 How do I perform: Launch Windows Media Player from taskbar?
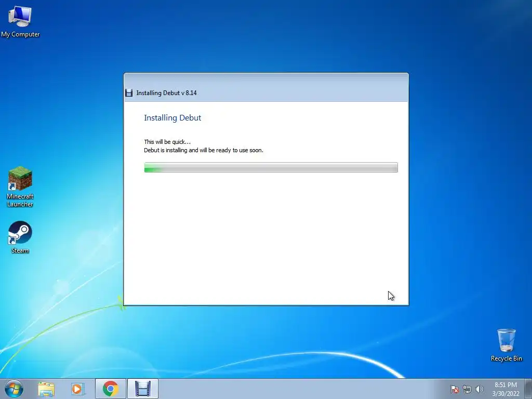pyautogui.click(x=77, y=389)
